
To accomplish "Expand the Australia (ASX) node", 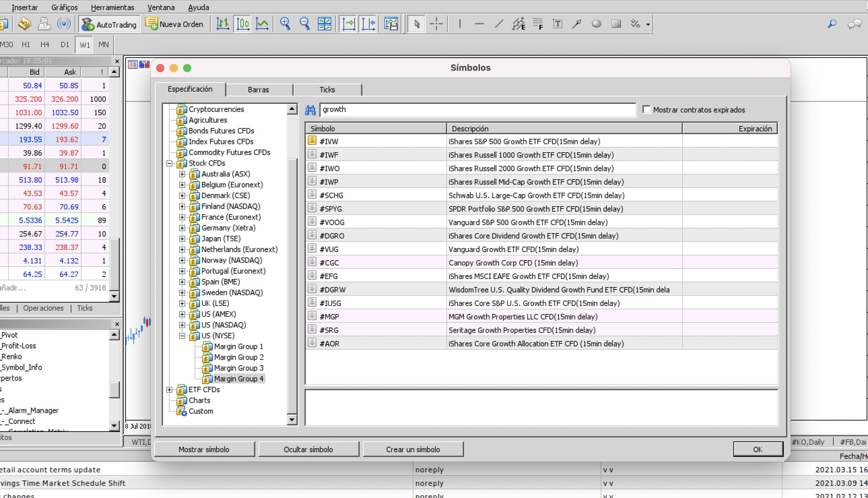I will [x=182, y=174].
